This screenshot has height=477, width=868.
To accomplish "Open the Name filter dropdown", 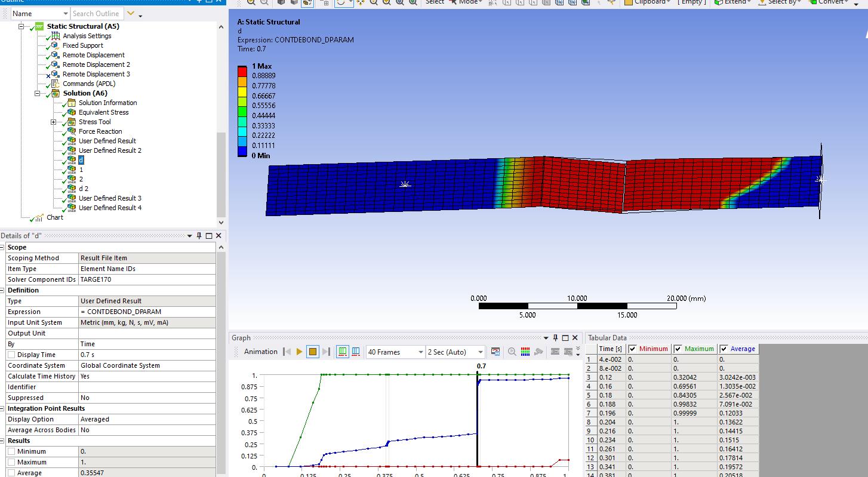I will (x=65, y=14).
